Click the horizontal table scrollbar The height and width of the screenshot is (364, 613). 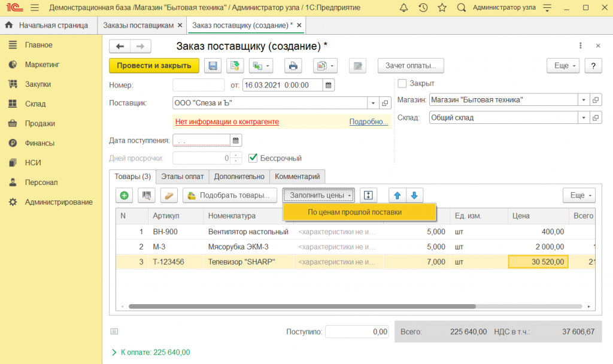point(299,307)
